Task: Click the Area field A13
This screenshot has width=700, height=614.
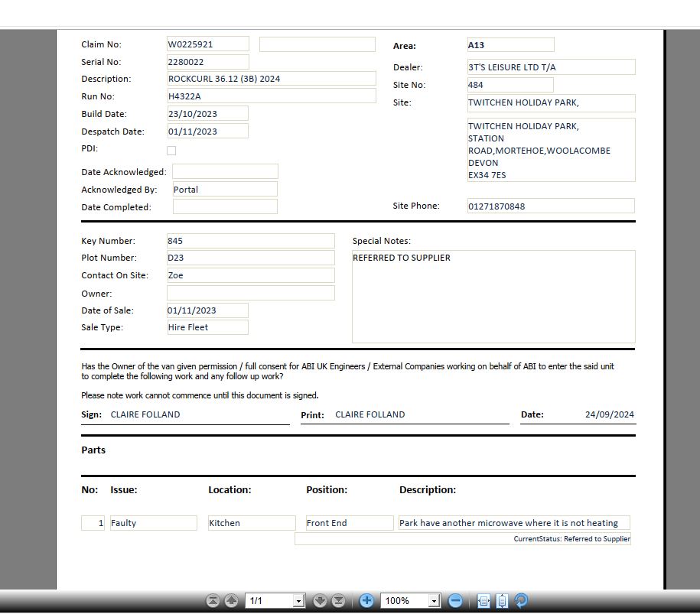Action: pos(511,44)
